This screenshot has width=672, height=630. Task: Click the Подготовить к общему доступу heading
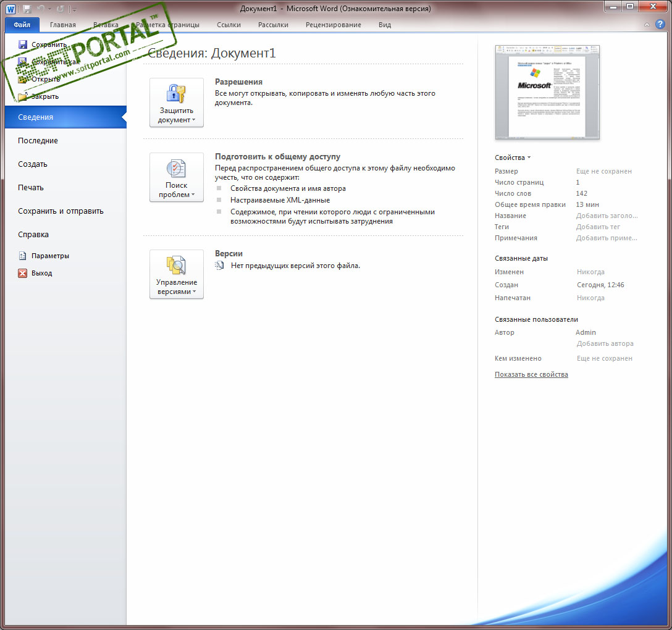[277, 156]
